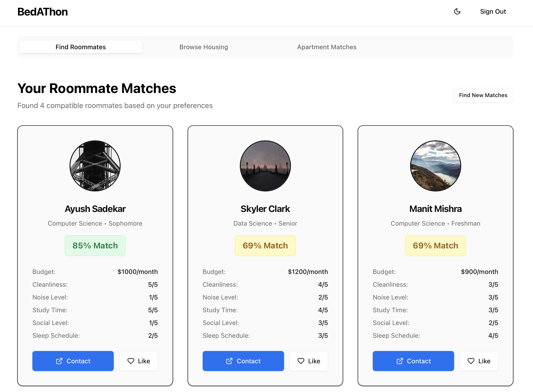The image size is (533, 392).
Task: Sign out of the account
Action: click(x=493, y=11)
